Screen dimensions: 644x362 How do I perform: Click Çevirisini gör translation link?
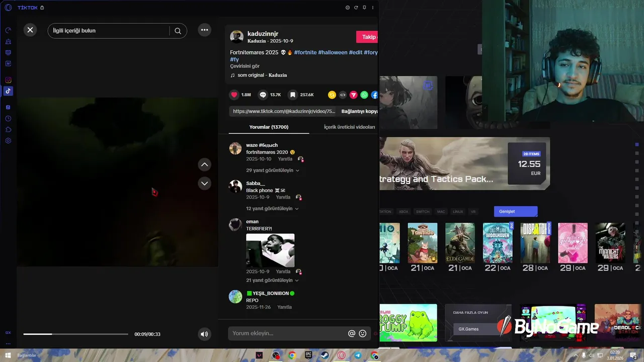[245, 66]
